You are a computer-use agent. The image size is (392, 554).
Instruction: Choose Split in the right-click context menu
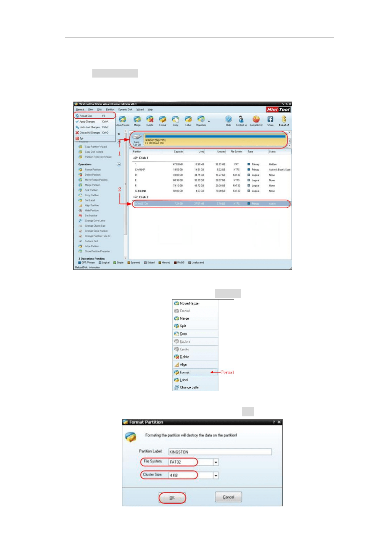pyautogui.click(x=195, y=326)
